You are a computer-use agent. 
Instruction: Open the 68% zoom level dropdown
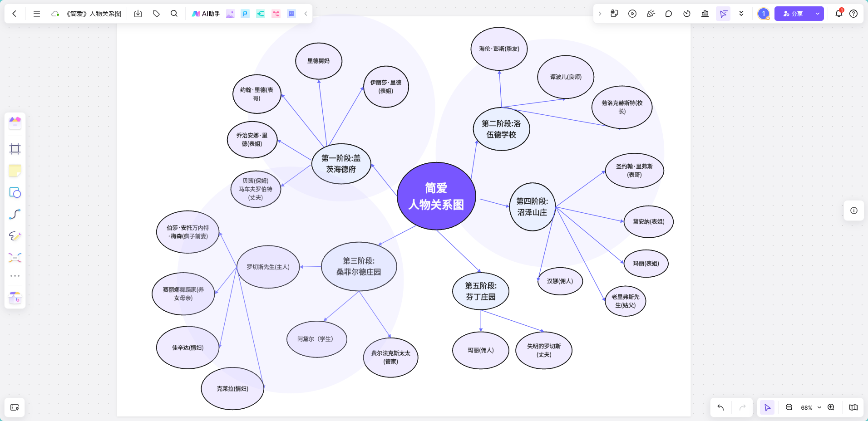point(811,407)
